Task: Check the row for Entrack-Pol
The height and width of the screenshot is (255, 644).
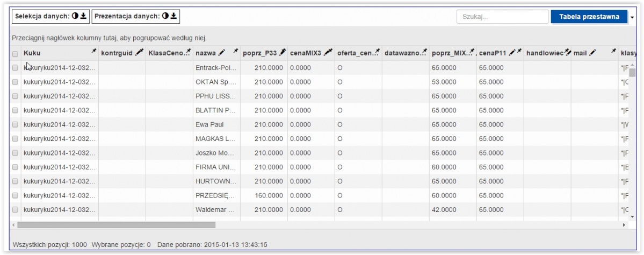Action: coord(15,68)
